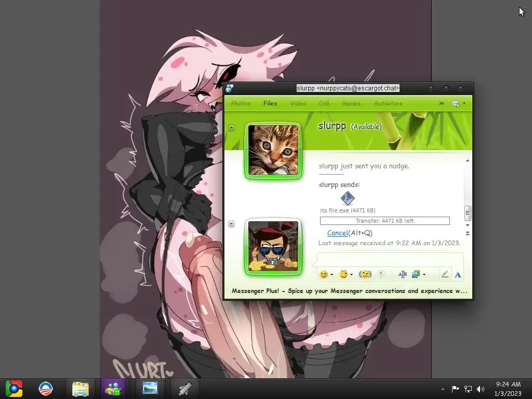Image resolution: width=532 pixels, height=399 pixels.
Task: Switch to handwriting pen mode
Action: tap(445, 274)
